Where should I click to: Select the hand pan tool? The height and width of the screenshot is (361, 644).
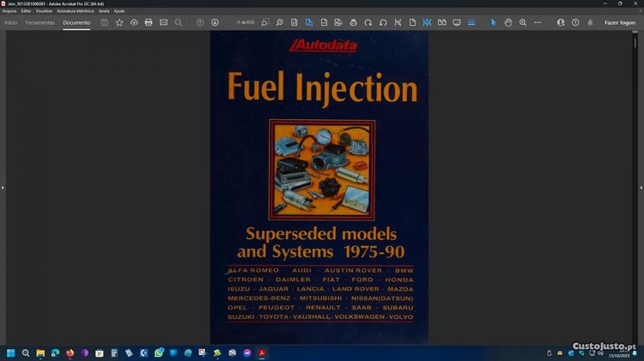pos(508,22)
